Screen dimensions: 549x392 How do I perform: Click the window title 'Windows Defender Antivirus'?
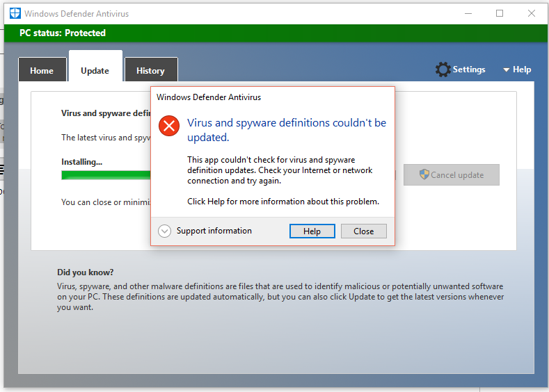(77, 14)
